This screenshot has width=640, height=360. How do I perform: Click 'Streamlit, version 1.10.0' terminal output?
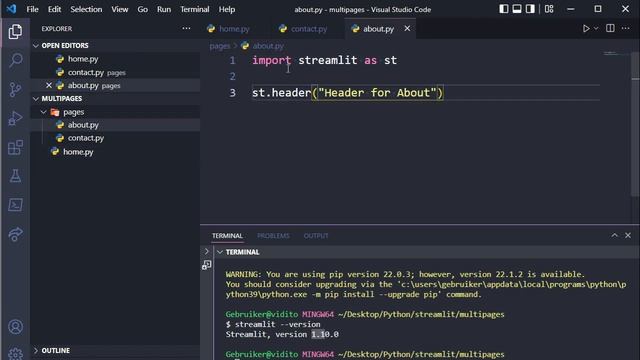coord(282,334)
